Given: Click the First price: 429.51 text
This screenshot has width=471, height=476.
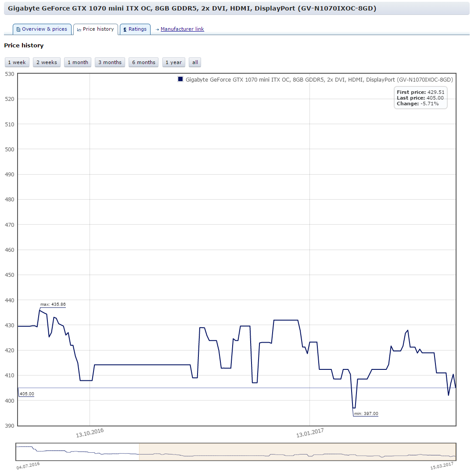Looking at the screenshot, I should (x=421, y=92).
